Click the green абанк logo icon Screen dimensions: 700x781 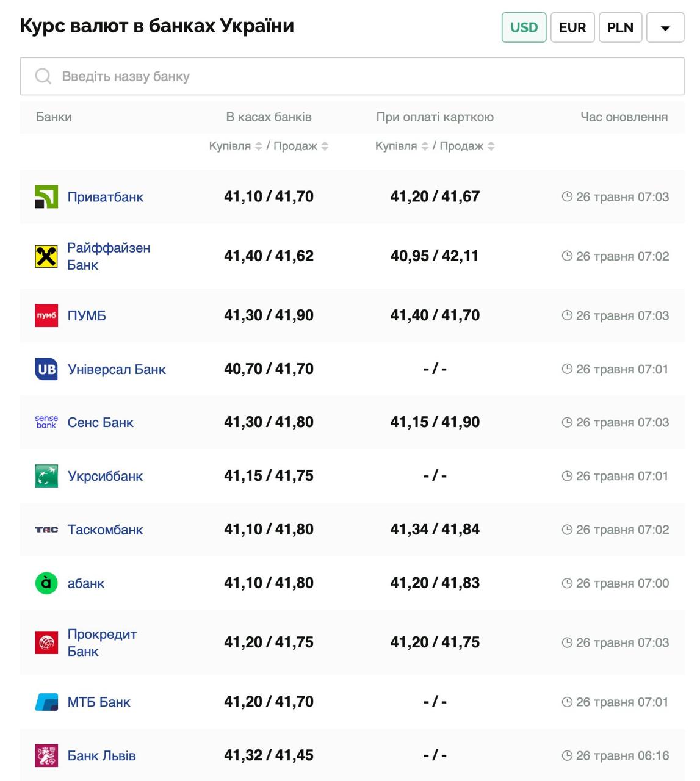coord(46,583)
